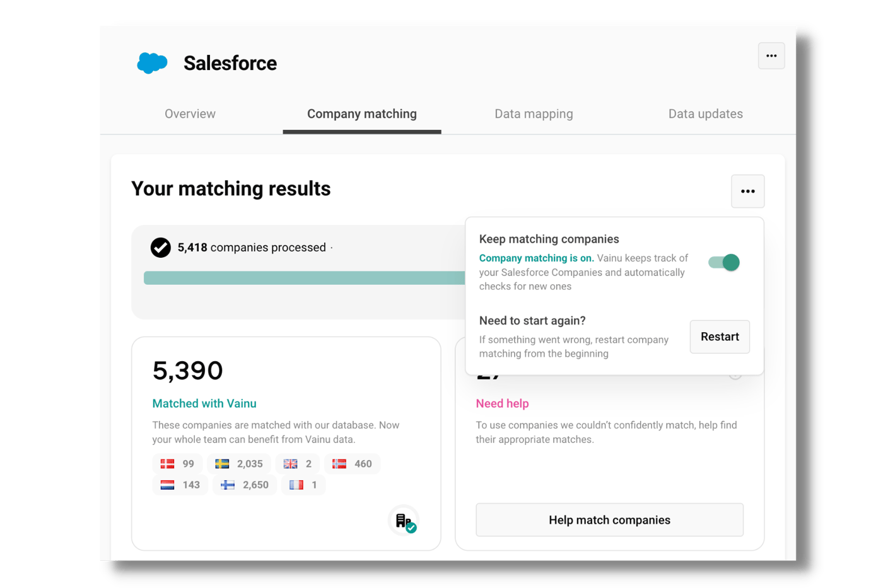Click the Help match companies button
Image resolution: width=883 pixels, height=588 pixels.
click(x=609, y=520)
